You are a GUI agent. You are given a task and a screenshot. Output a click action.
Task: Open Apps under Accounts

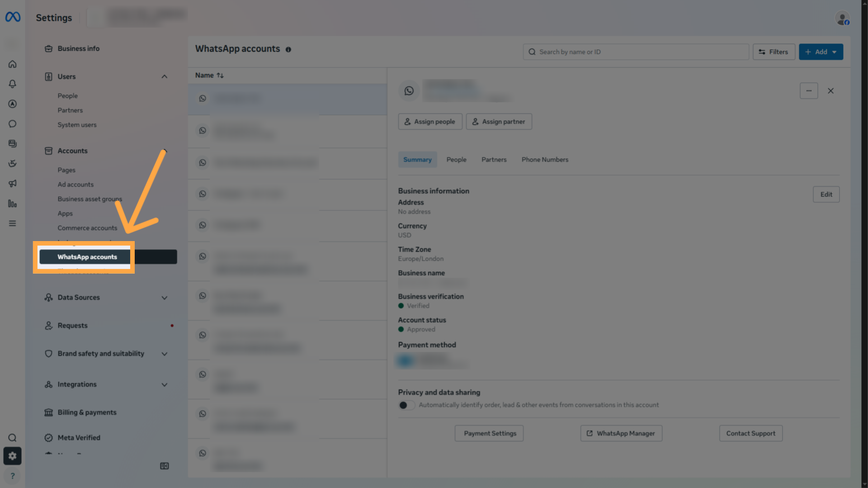(x=65, y=213)
